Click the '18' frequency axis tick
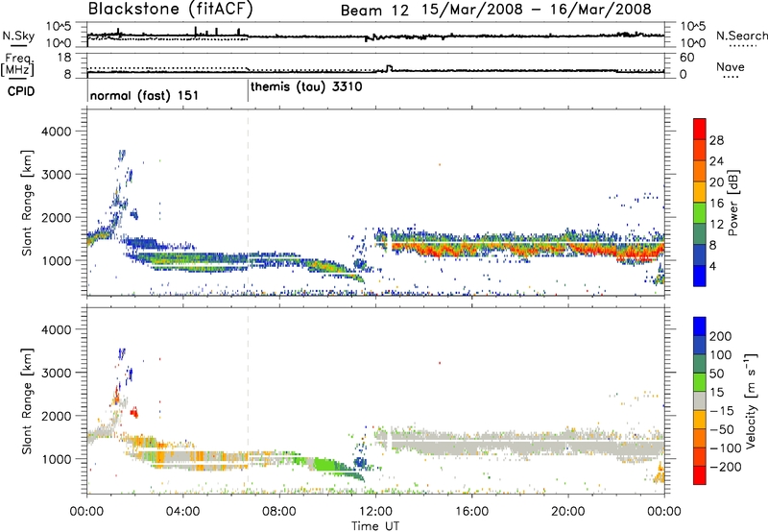This screenshot has height=532, width=768. coord(64,58)
